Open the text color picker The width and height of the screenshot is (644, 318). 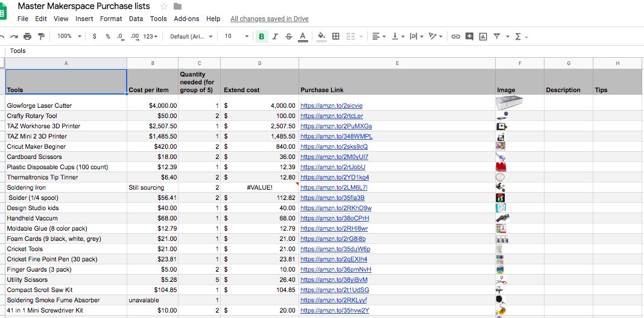click(303, 37)
